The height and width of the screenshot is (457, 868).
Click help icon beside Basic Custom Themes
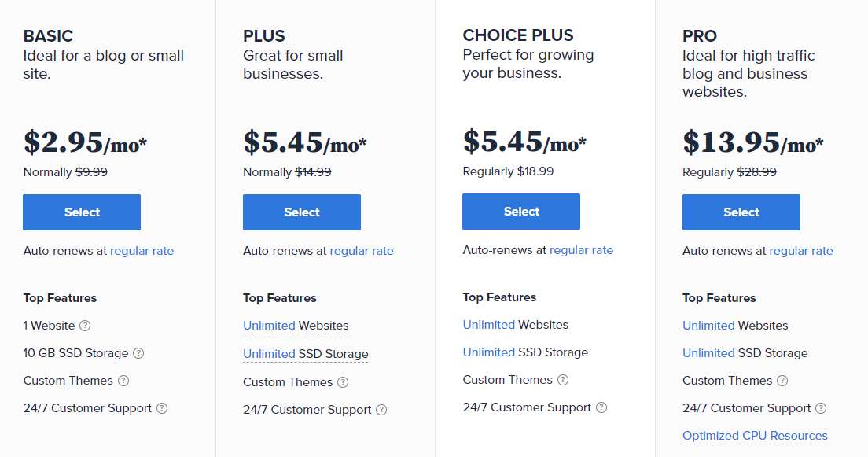click(123, 381)
